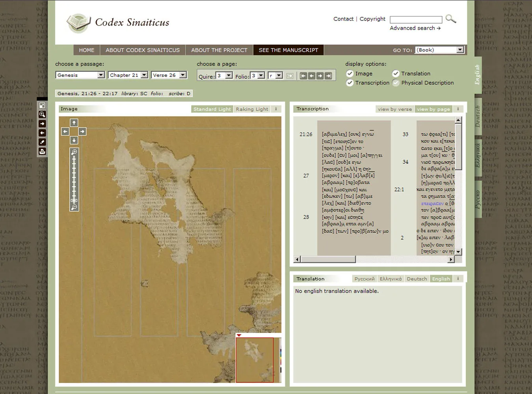
Task: Open full-screen view icon in left sidebar
Action: 42,106
